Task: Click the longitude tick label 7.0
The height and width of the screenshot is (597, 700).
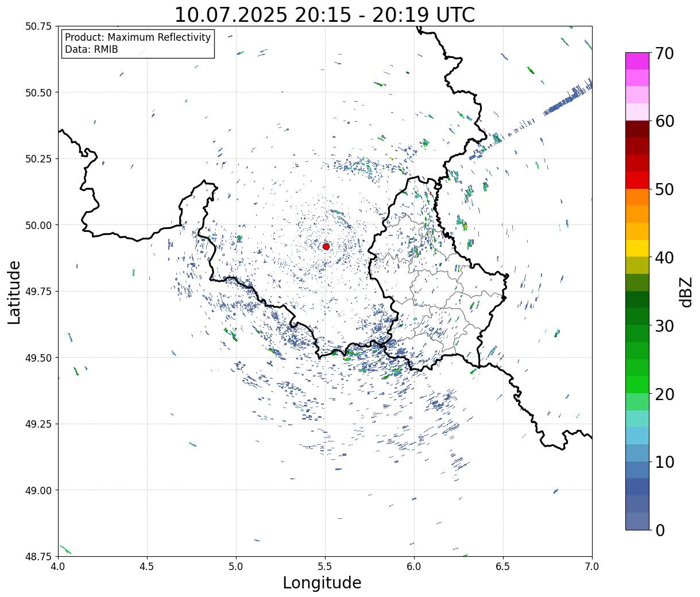Action: (x=592, y=566)
